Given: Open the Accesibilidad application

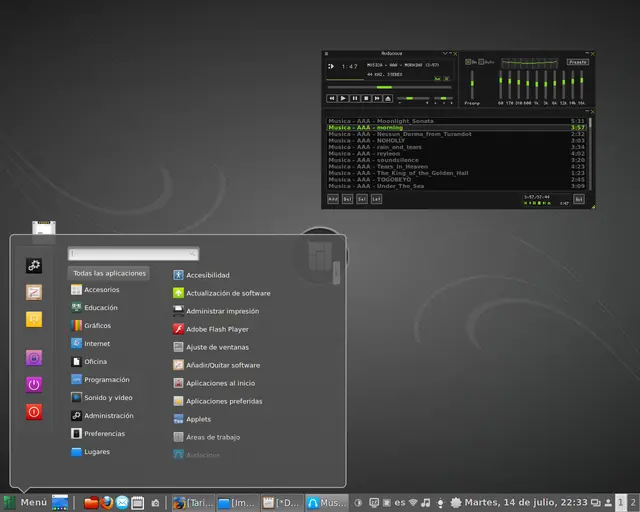Looking at the screenshot, I should click(x=201, y=275).
